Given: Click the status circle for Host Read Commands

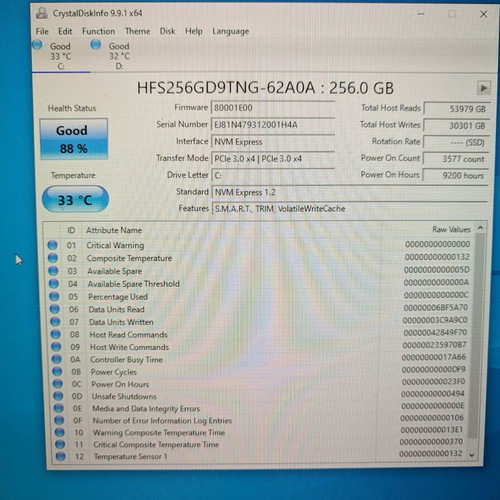Looking at the screenshot, I should 56,334.
